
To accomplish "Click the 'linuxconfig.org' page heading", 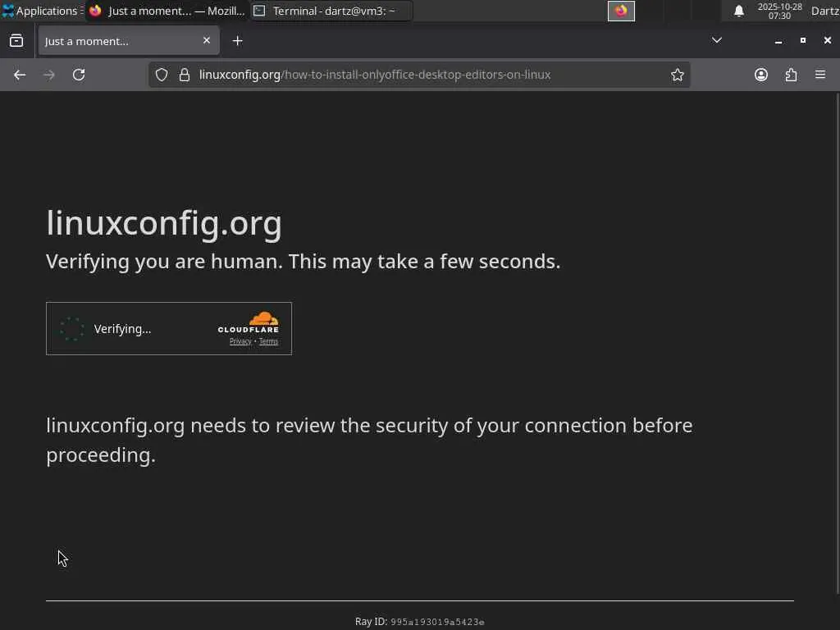I will 164,223.
